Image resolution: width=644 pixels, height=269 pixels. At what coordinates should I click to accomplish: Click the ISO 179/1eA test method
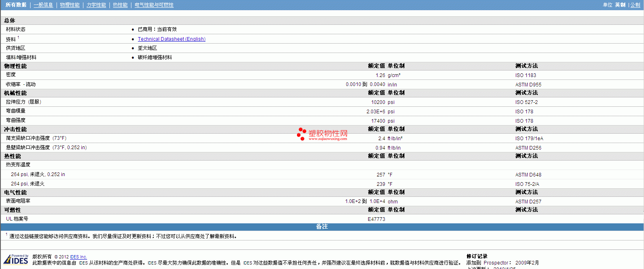coord(529,139)
